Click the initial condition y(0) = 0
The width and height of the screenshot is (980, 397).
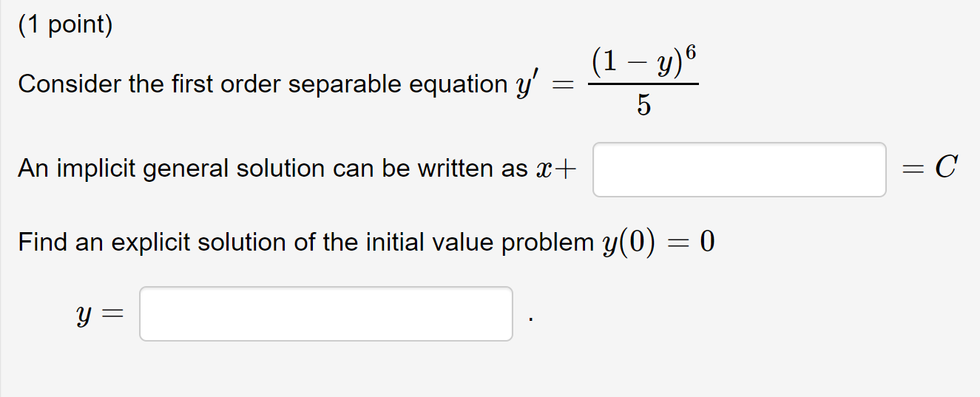(x=658, y=242)
